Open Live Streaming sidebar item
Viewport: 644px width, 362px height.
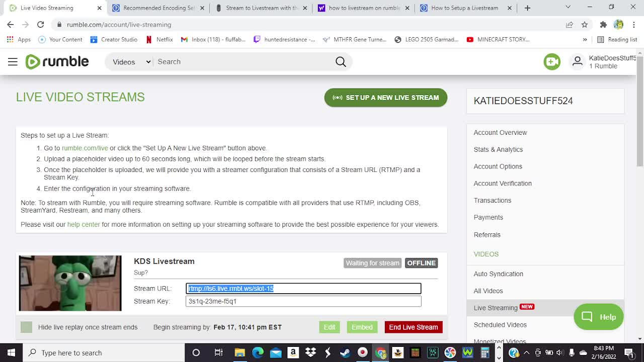496,308
